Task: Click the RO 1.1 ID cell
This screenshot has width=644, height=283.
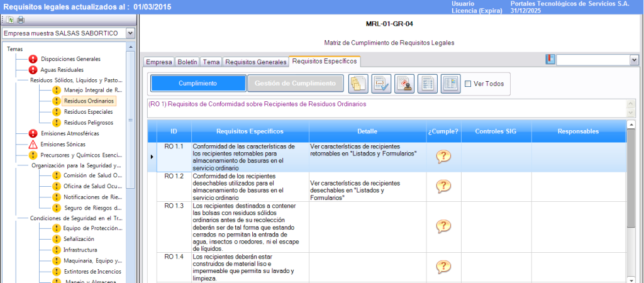Action: coord(174,157)
